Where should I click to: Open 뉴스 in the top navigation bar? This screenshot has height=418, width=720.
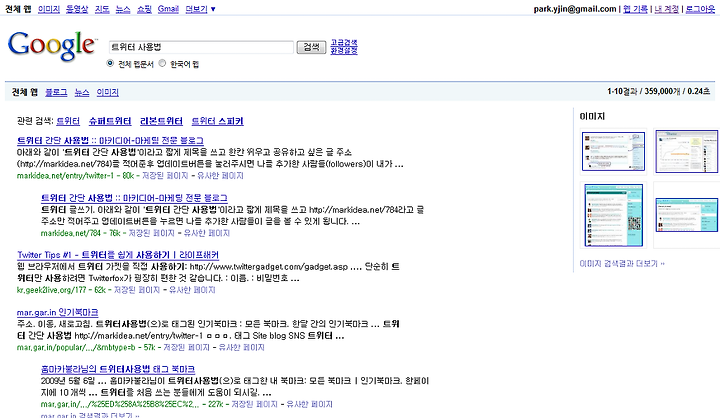coord(123,9)
